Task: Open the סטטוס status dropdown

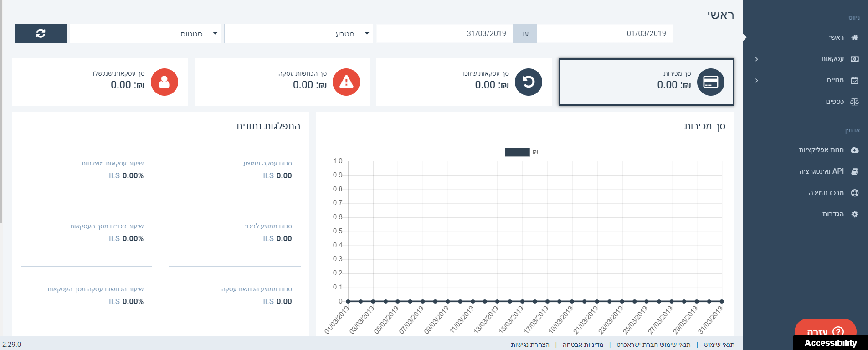Action: [x=145, y=34]
